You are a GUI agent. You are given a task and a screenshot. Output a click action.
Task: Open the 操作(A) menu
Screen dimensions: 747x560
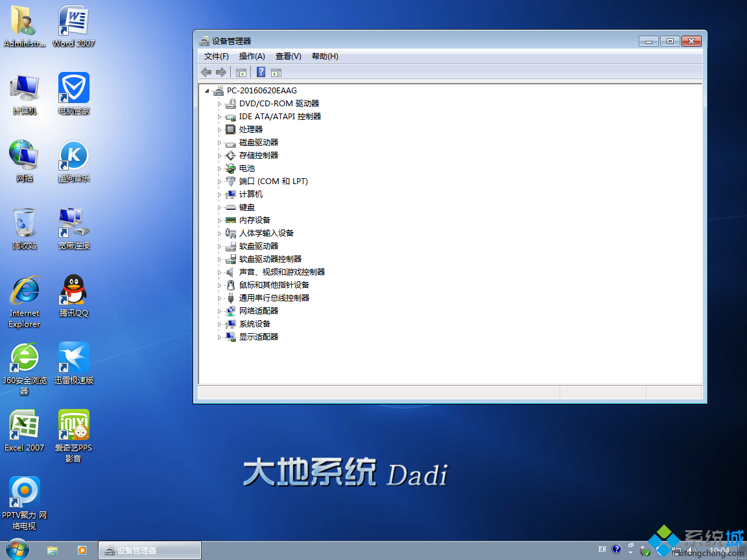[252, 56]
